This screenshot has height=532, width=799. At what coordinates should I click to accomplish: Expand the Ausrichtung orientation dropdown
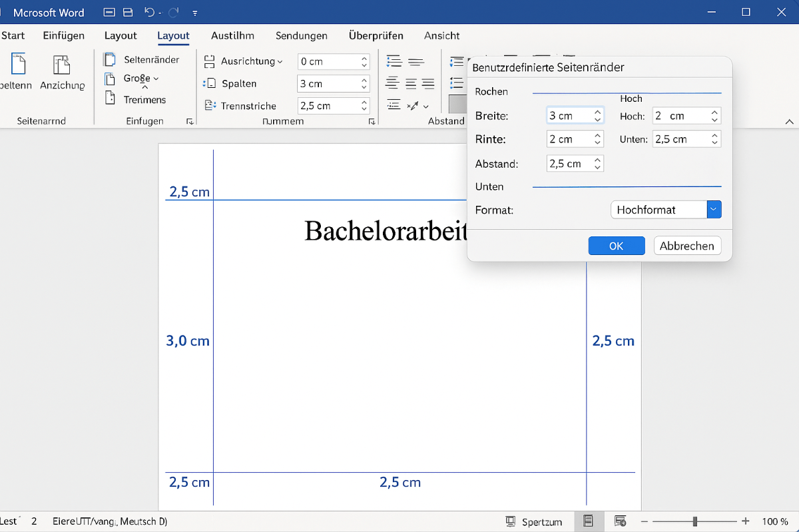click(280, 61)
